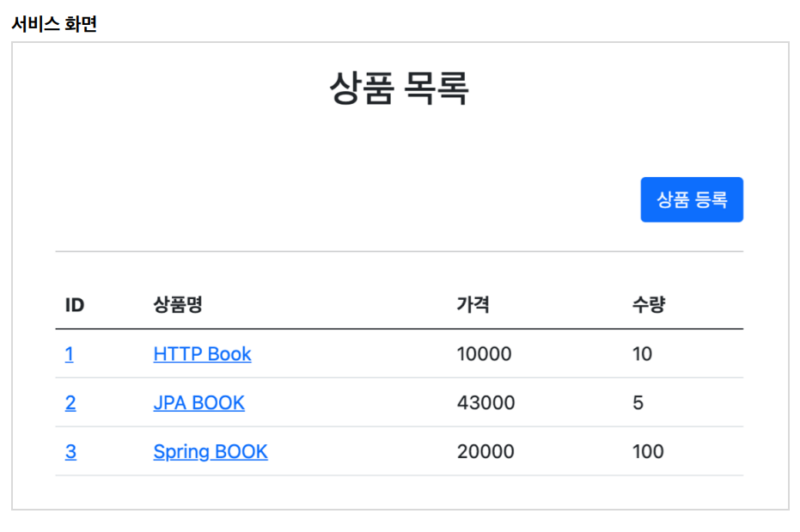Click the 가격 column header
Viewport: 800px width, 532px height.
point(473,304)
